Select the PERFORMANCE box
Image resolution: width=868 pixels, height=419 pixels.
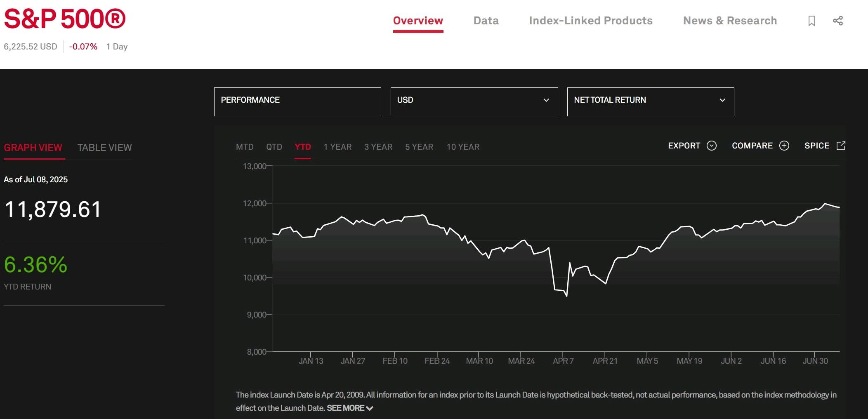pyautogui.click(x=297, y=102)
